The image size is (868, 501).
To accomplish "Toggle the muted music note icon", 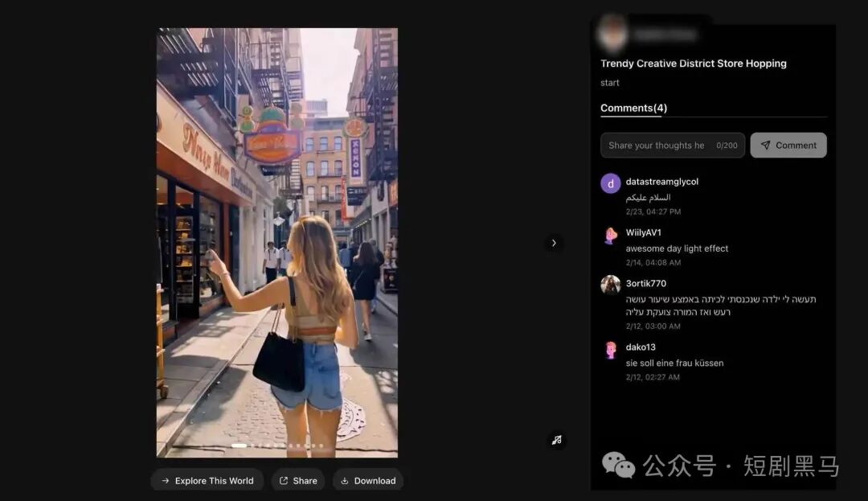I will click(x=556, y=440).
